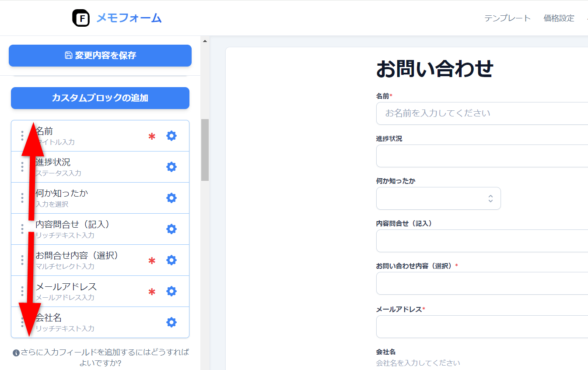Expand the 何か知ったか select dropdown
This screenshot has width=588, height=370.
pyautogui.click(x=438, y=198)
